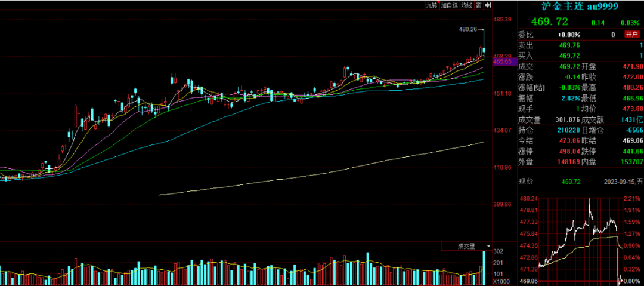644x286 pixels.
Task: Click the 涨停 value 498.04
Action: (x=569, y=152)
